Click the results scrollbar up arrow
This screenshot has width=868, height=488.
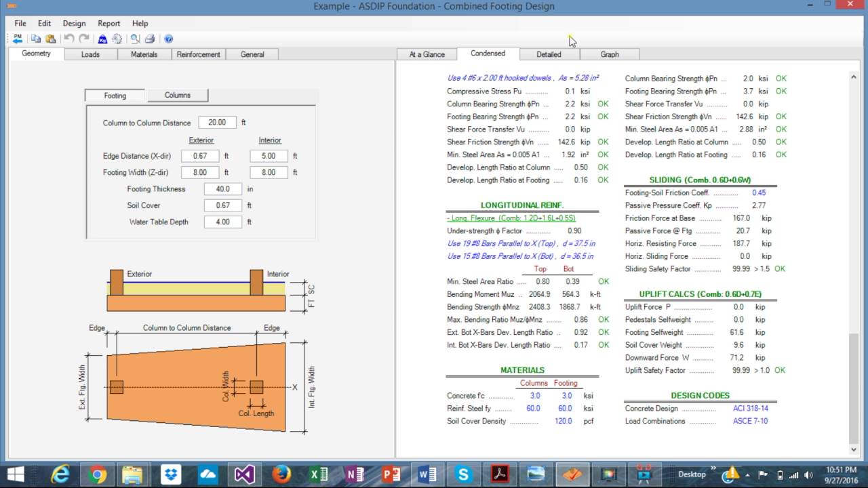[x=854, y=77]
